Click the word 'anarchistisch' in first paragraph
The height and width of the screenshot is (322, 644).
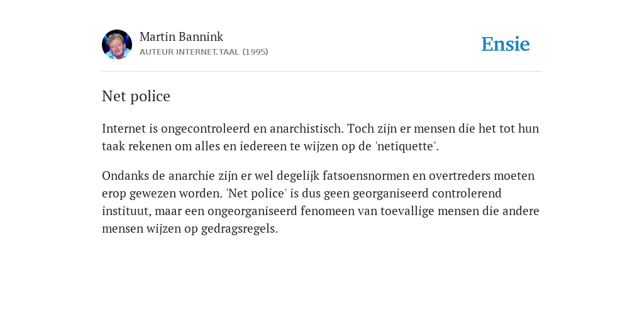point(306,128)
